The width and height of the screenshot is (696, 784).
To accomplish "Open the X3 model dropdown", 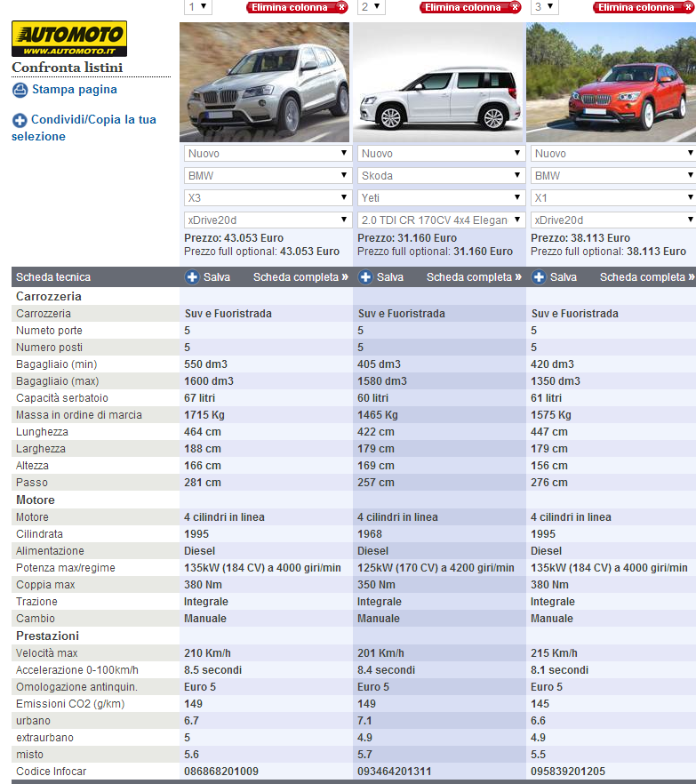I will coord(268,197).
